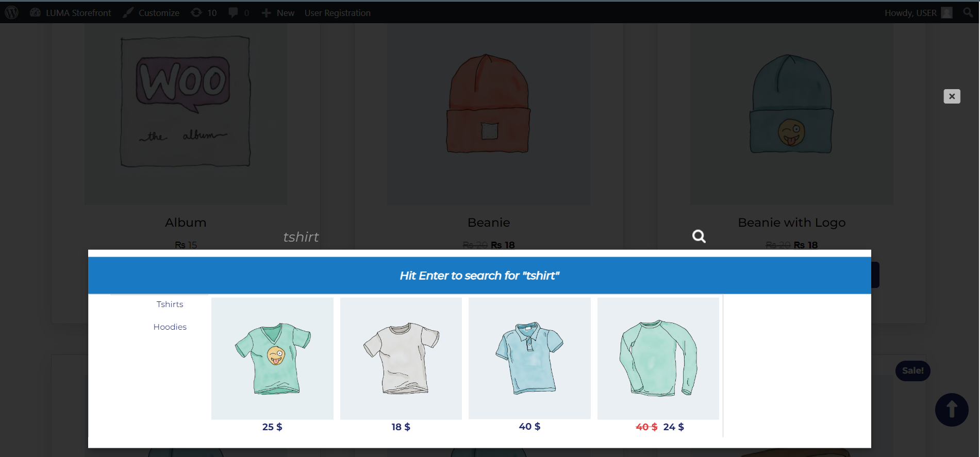Open the comments bubble item showing 0

pyautogui.click(x=239, y=13)
